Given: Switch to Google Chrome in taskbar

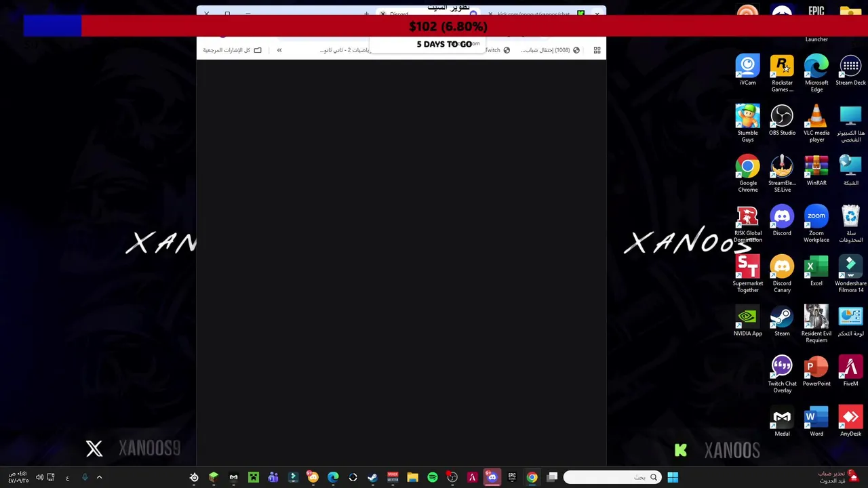Looking at the screenshot, I should [532, 477].
